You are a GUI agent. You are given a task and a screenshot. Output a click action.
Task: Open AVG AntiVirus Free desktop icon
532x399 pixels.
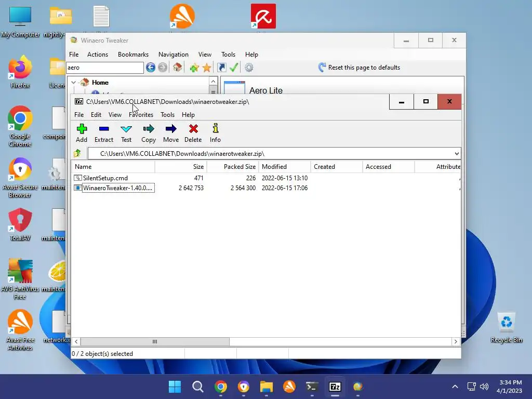(20, 279)
